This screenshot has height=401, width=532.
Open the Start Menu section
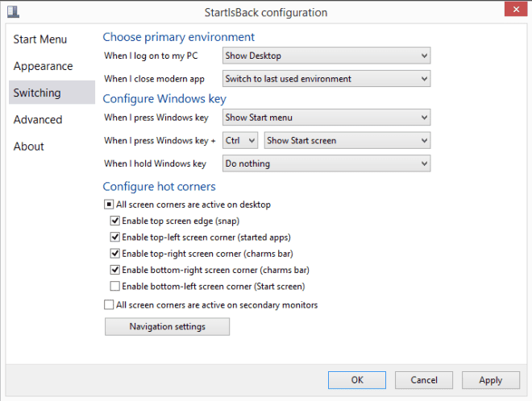40,39
